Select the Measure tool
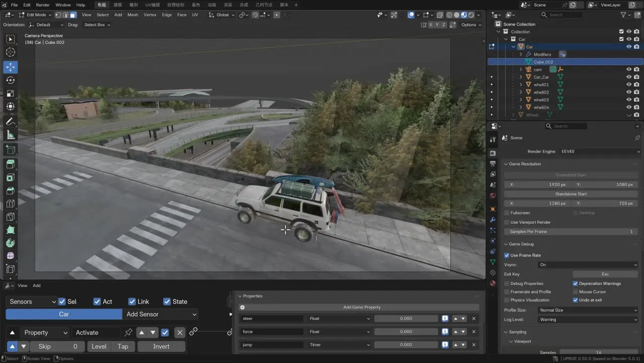This screenshot has width=644, height=363. (10, 134)
